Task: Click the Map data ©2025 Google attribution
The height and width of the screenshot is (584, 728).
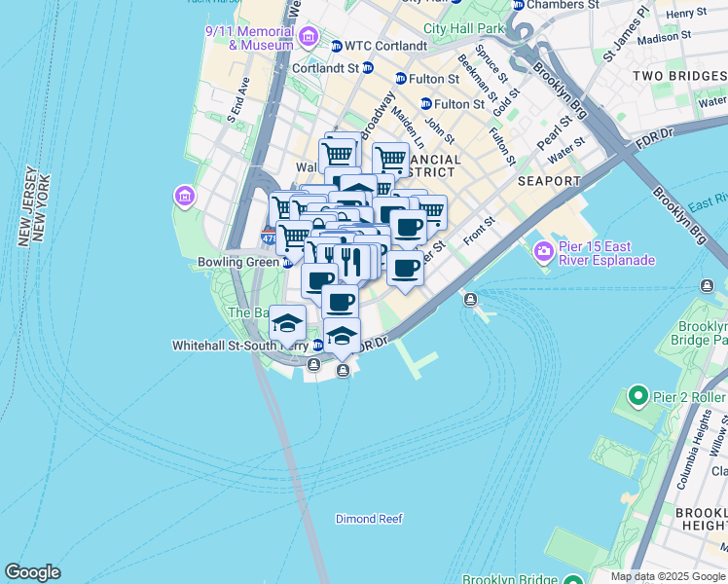Action: tap(668, 577)
